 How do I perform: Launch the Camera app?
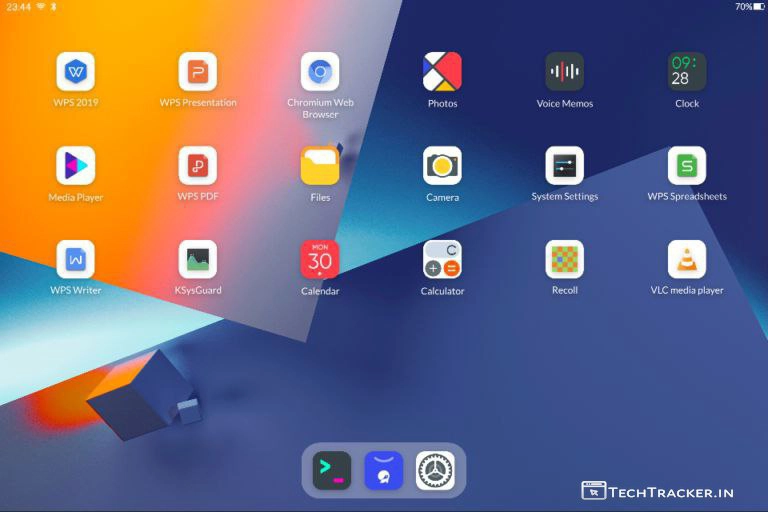pyautogui.click(x=442, y=166)
